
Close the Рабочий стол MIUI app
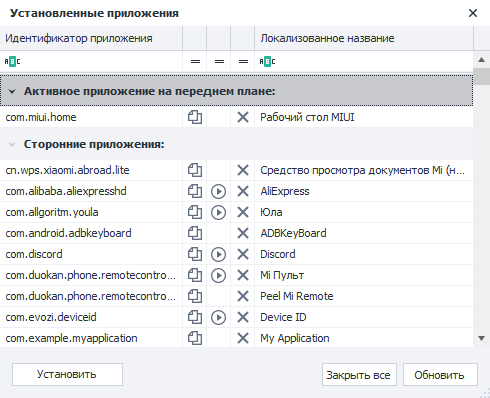point(243,117)
